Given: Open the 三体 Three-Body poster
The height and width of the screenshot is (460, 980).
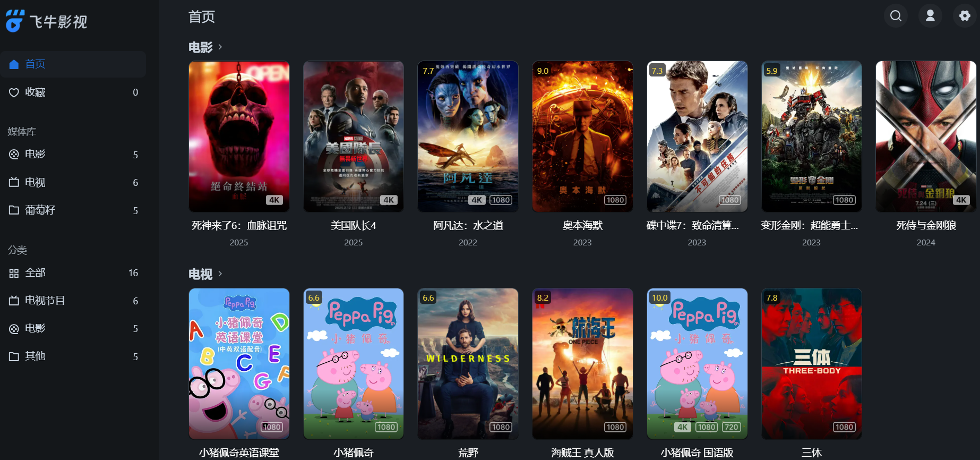Looking at the screenshot, I should [x=811, y=364].
